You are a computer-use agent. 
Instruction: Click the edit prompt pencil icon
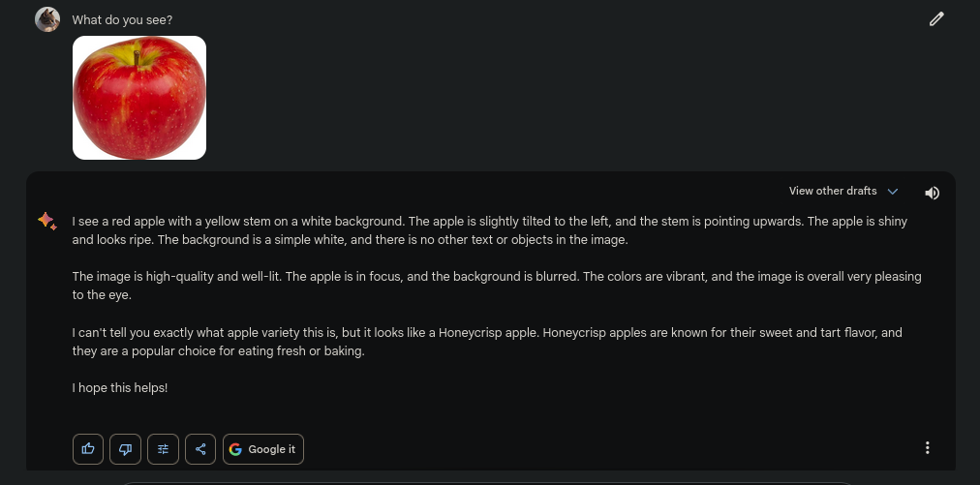(936, 18)
